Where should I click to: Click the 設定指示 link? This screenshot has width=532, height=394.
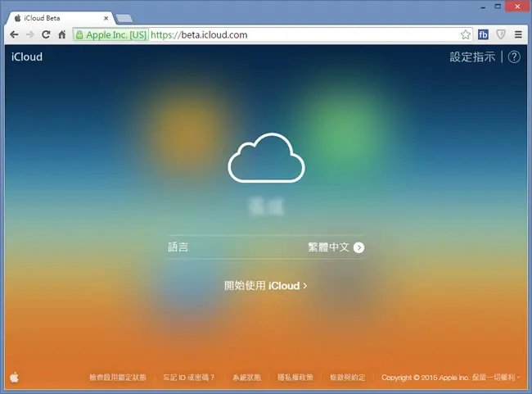point(472,57)
